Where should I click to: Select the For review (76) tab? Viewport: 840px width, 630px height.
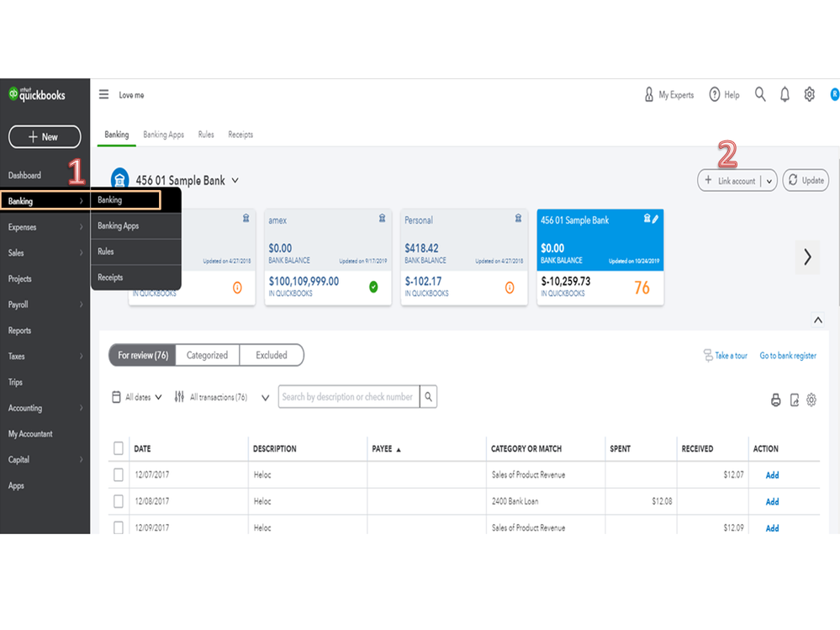point(142,355)
